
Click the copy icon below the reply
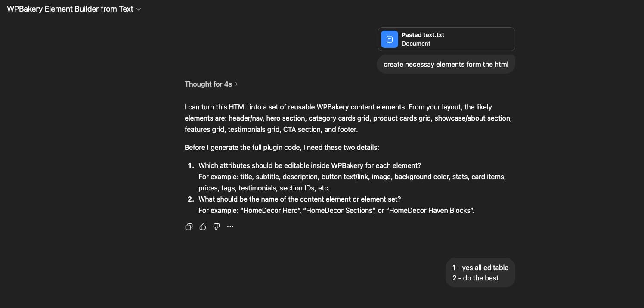point(189,227)
